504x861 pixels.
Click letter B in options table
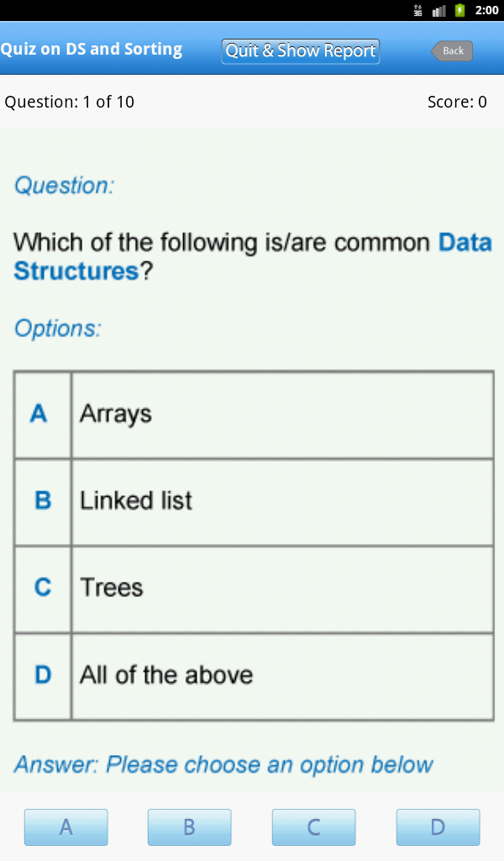(43, 501)
